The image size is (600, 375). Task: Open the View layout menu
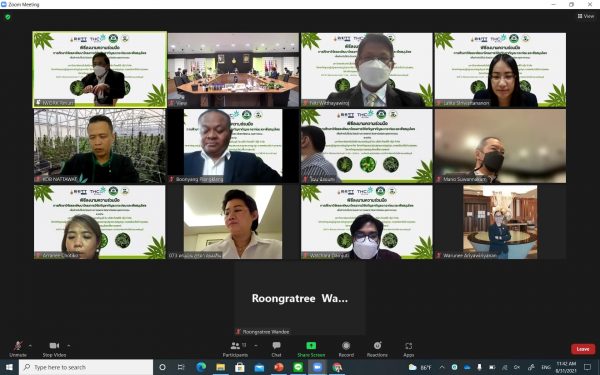point(586,16)
